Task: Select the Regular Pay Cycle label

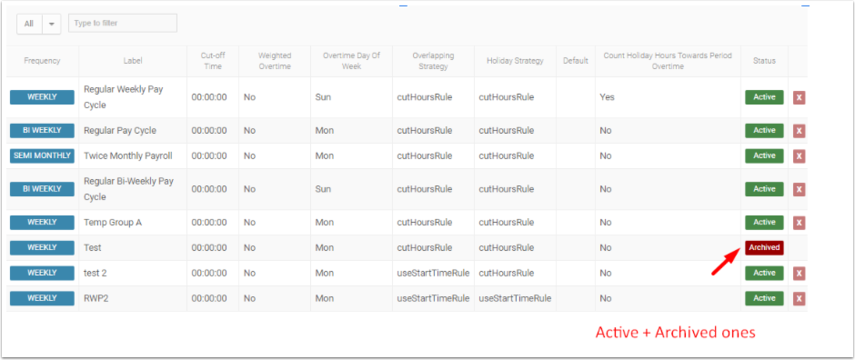Action: click(x=120, y=130)
